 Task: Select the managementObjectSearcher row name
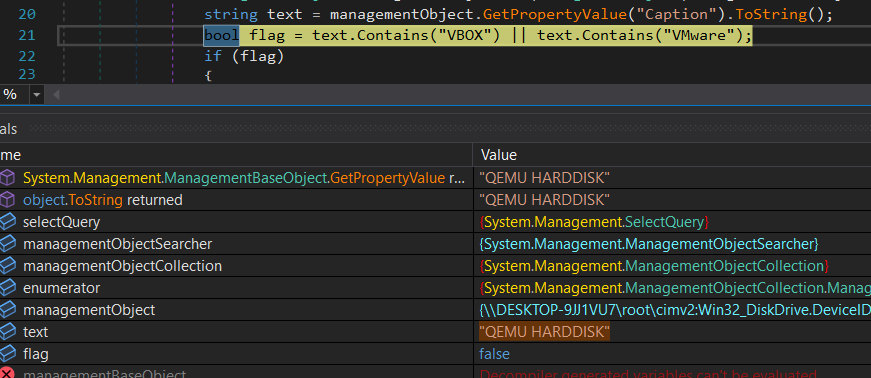[x=117, y=243]
